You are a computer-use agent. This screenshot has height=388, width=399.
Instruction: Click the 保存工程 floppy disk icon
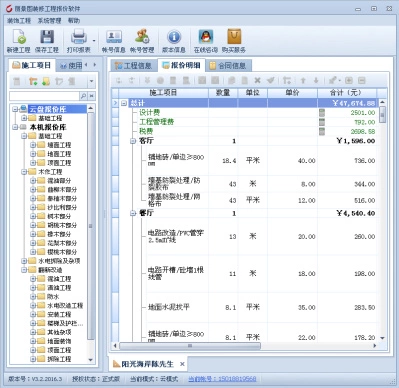(x=47, y=37)
